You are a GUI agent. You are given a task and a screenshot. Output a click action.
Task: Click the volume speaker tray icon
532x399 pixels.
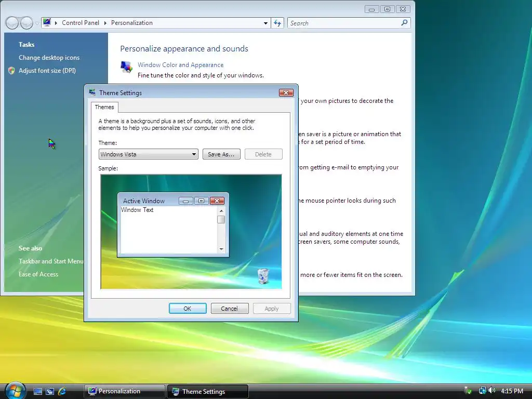coord(492,391)
